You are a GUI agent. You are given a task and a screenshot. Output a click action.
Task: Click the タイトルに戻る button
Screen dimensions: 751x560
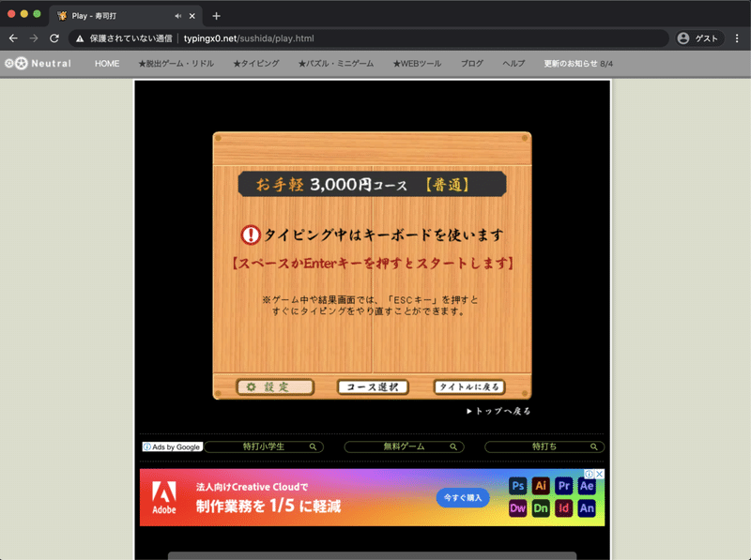[469, 386]
